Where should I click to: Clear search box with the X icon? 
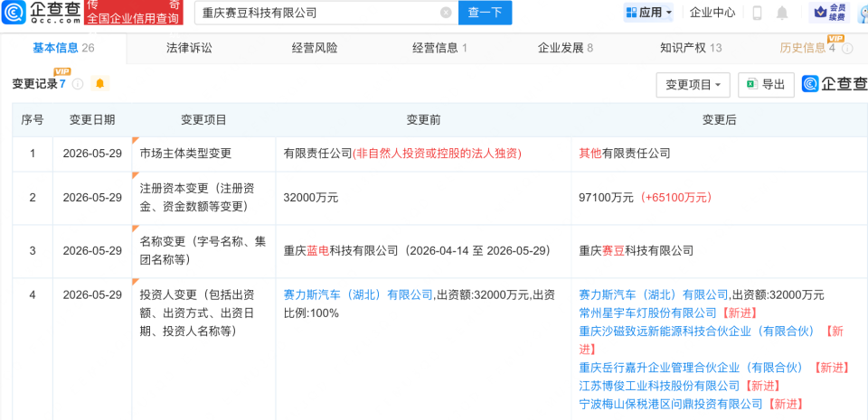pyautogui.click(x=446, y=13)
